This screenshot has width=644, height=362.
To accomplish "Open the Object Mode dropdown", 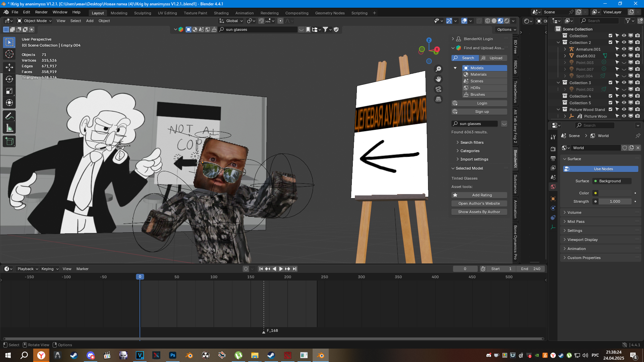I will point(35,21).
